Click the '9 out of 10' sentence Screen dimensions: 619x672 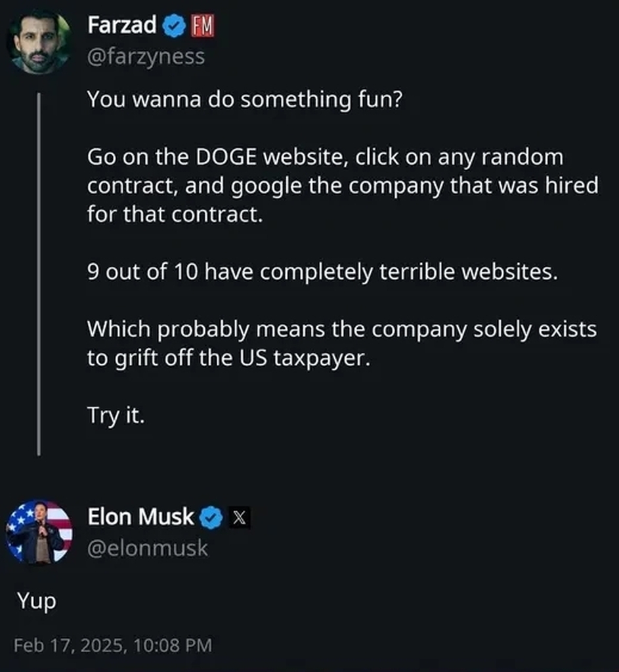pyautogui.click(x=322, y=272)
